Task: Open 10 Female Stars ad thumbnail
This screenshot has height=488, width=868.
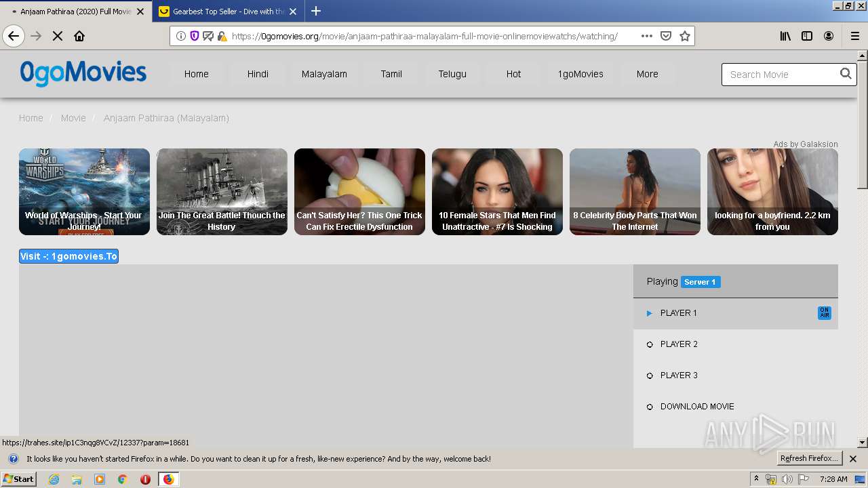Action: pyautogui.click(x=497, y=192)
